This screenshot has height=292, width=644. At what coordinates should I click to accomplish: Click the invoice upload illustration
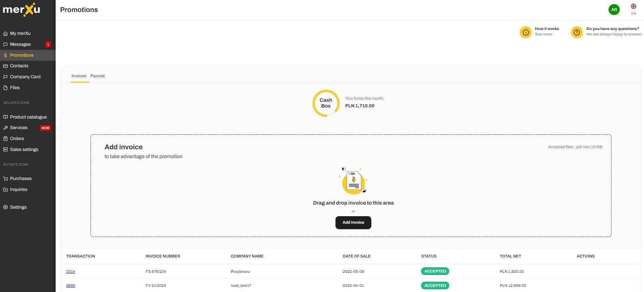click(354, 181)
